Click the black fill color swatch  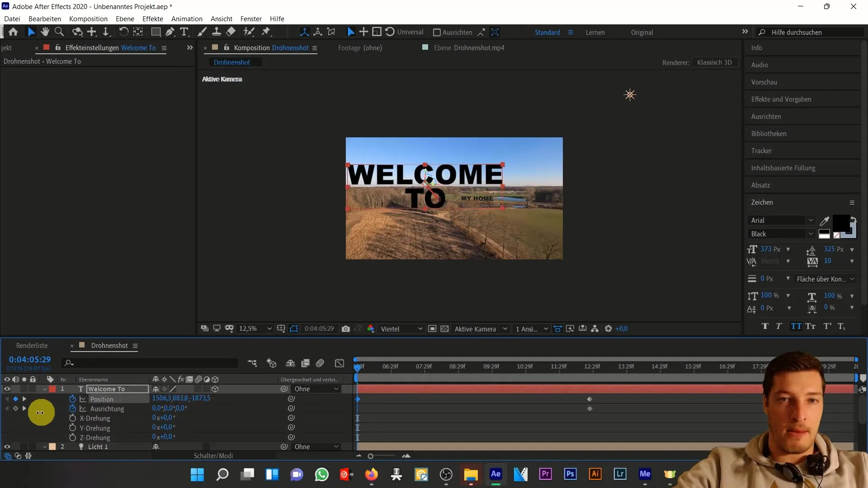click(x=841, y=222)
